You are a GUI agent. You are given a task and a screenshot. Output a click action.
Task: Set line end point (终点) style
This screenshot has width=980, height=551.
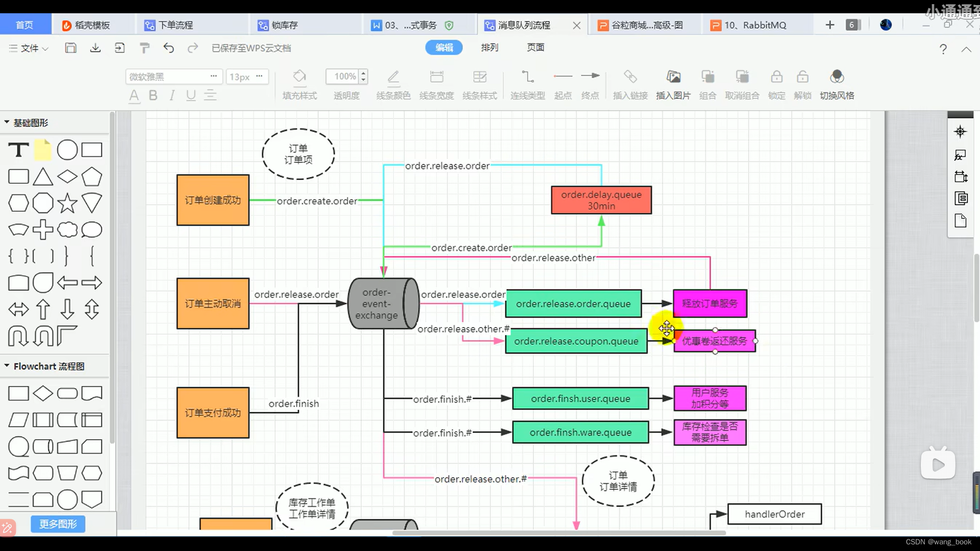coord(590,84)
